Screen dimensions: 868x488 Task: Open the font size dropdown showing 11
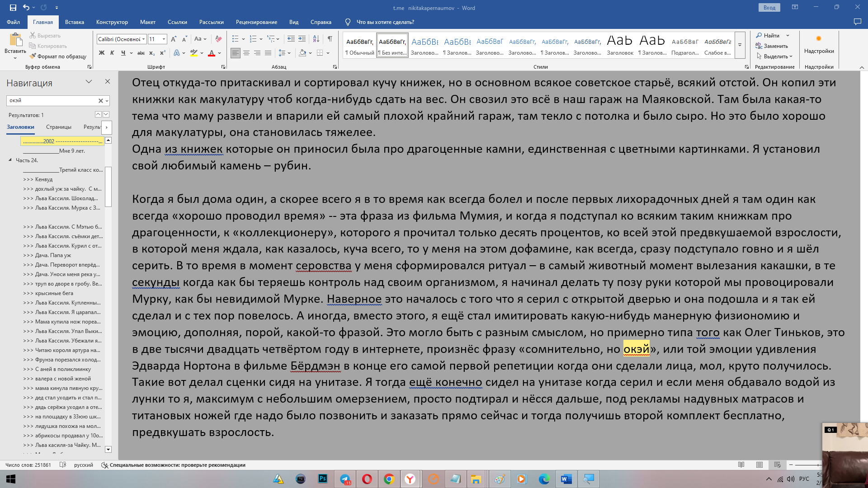coord(164,39)
